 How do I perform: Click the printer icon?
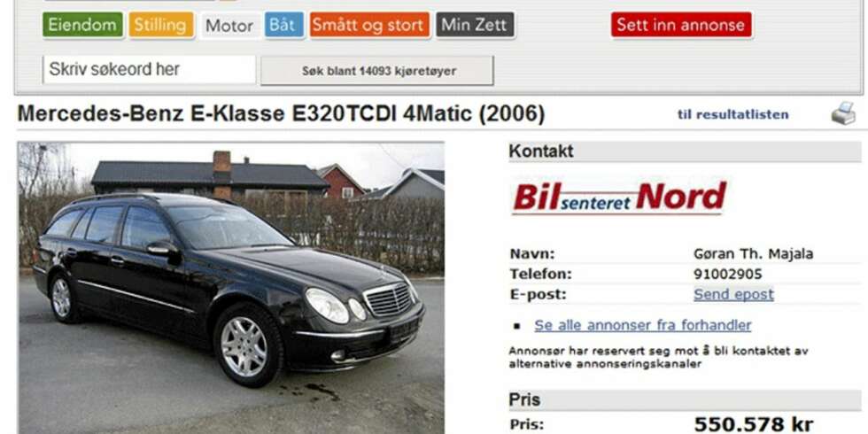click(x=842, y=113)
